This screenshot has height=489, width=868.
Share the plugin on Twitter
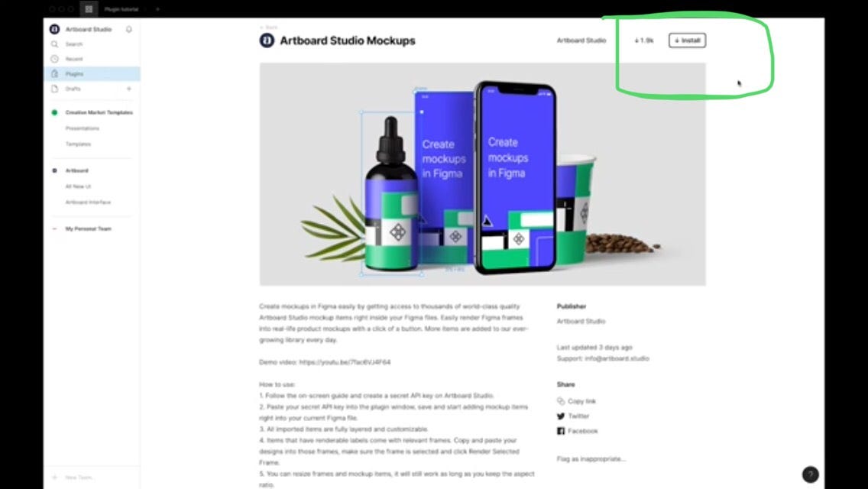coord(573,416)
